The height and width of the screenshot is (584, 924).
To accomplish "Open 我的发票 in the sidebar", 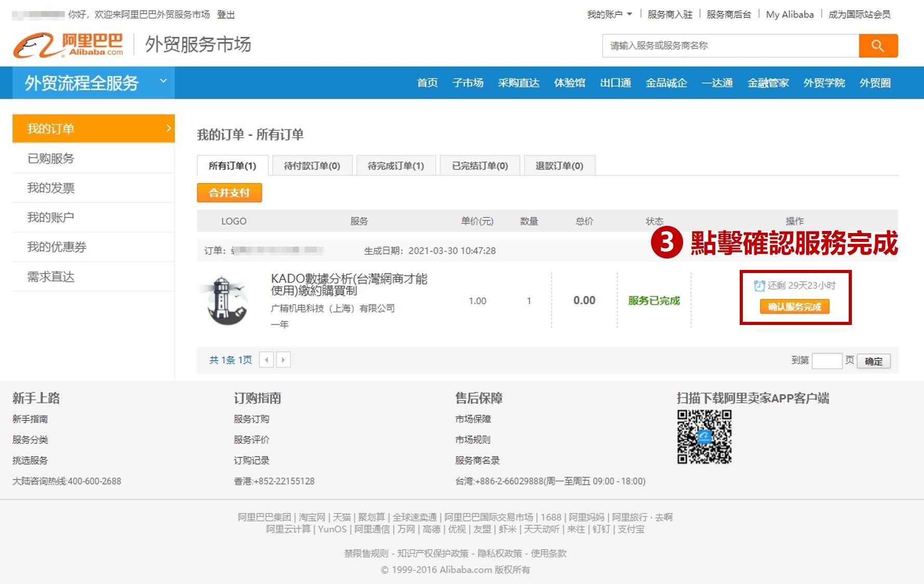I will point(51,188).
